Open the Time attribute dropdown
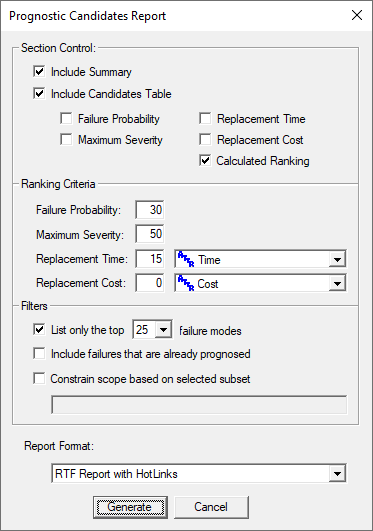The image size is (373, 531). click(337, 260)
